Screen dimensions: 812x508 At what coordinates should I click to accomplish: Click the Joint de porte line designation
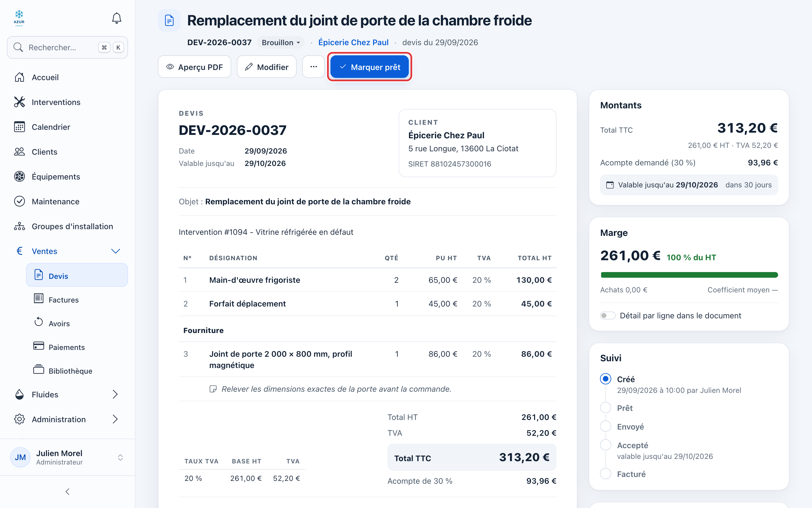coord(281,360)
